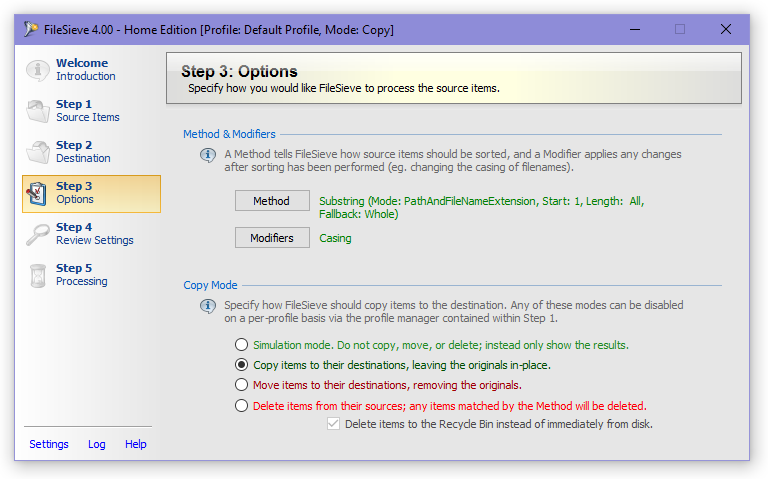The image size is (768, 479).
Task: Click the Substring method description text
Action: pyautogui.click(x=481, y=208)
